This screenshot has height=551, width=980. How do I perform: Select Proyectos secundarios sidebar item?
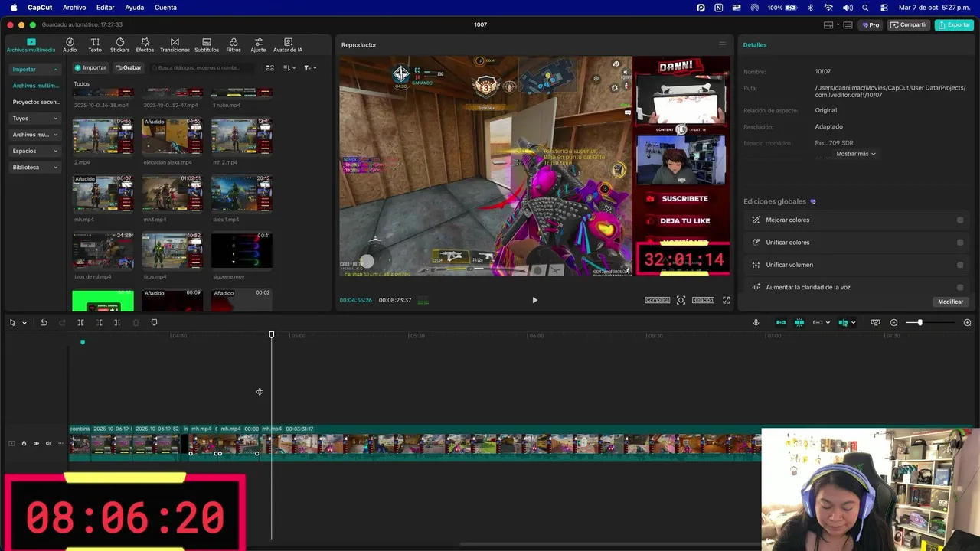36,102
